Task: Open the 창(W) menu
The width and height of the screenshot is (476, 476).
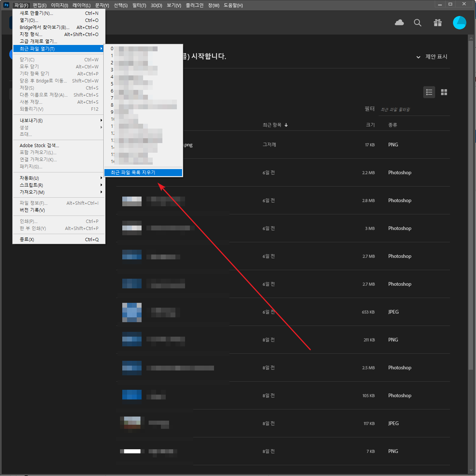Action: [214, 5]
